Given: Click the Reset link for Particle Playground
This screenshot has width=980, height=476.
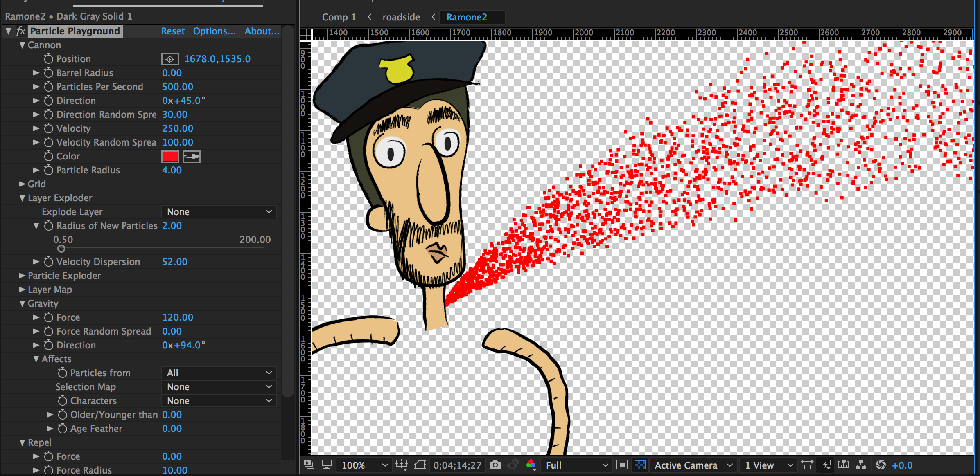Looking at the screenshot, I should coord(173,31).
